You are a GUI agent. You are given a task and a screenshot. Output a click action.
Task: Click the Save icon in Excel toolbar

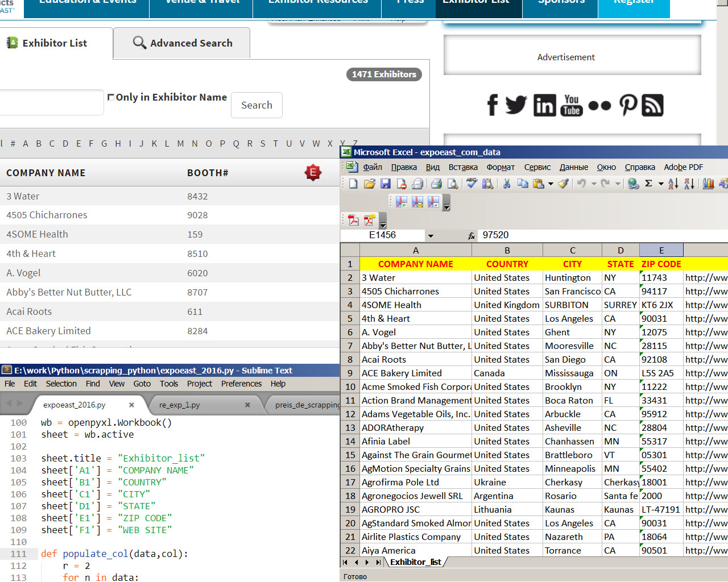click(386, 184)
